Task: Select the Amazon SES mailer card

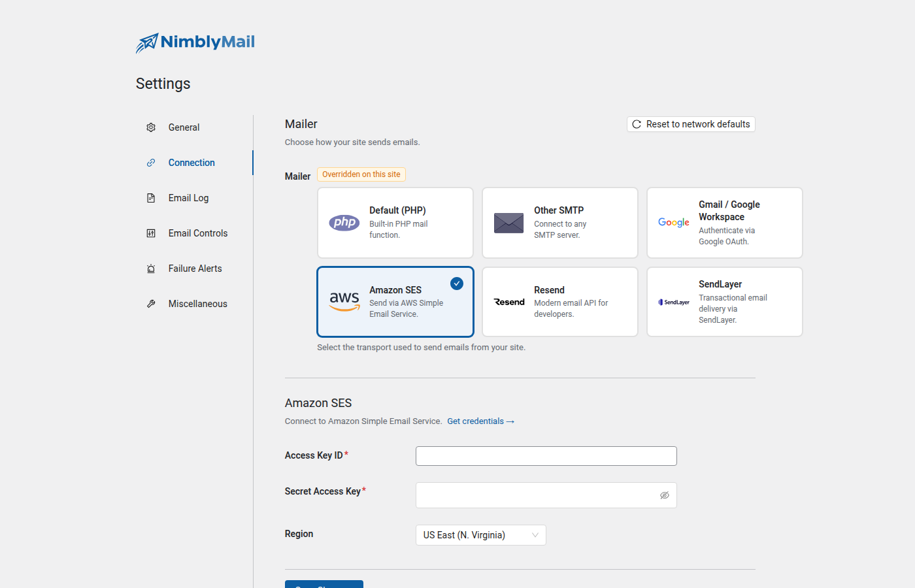Action: 395,302
